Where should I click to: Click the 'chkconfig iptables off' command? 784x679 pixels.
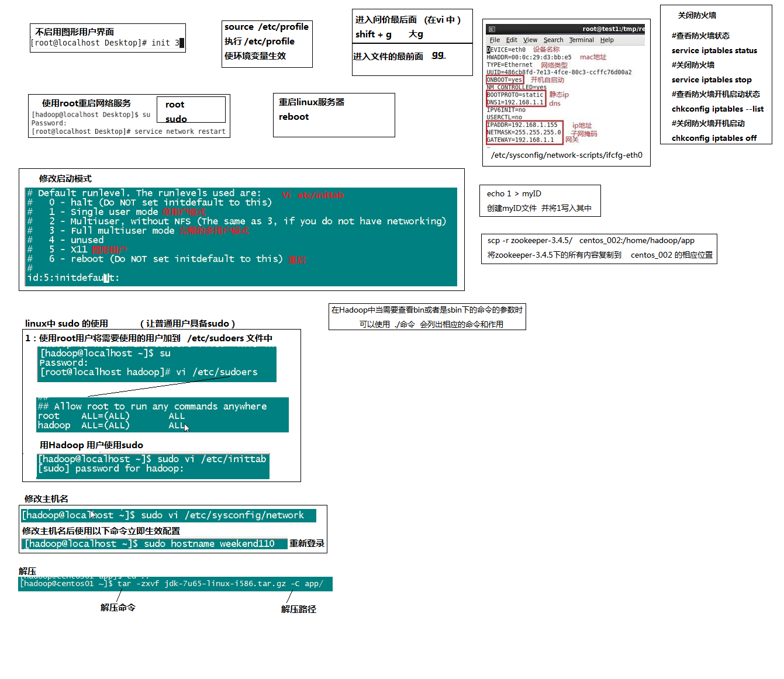tap(714, 138)
